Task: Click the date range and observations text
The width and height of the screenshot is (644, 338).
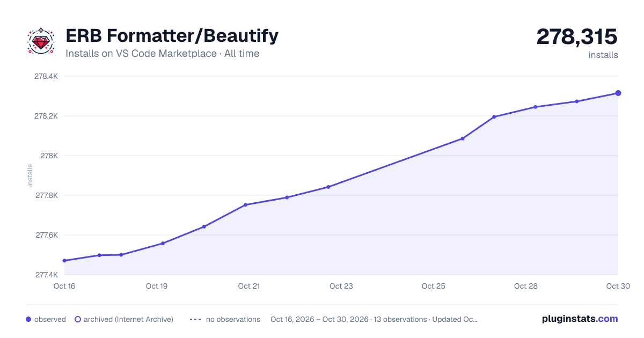Action: (x=374, y=319)
